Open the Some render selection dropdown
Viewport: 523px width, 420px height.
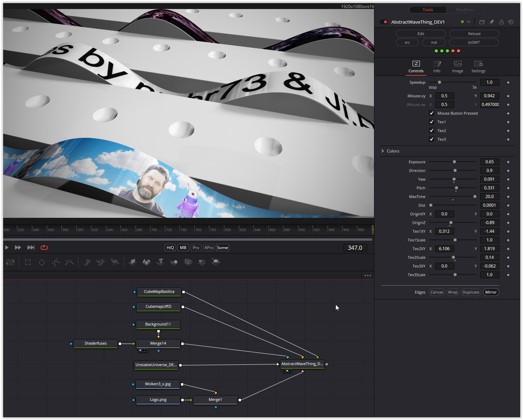click(222, 248)
